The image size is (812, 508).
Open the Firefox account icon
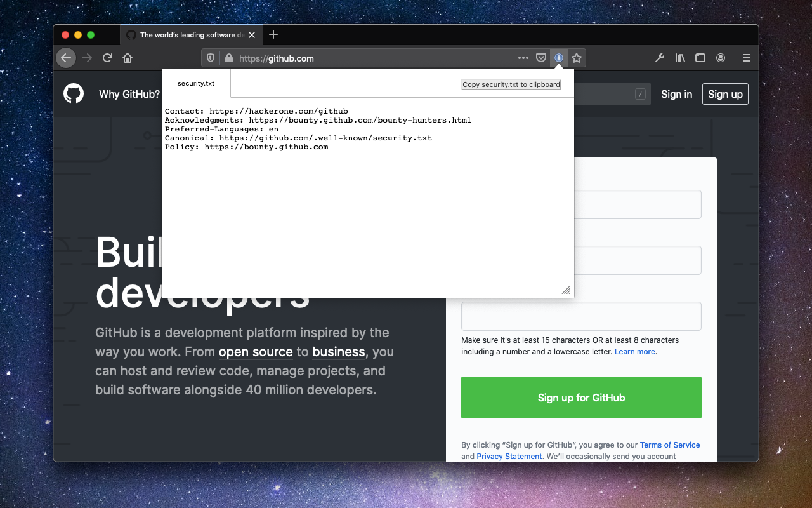pos(721,58)
